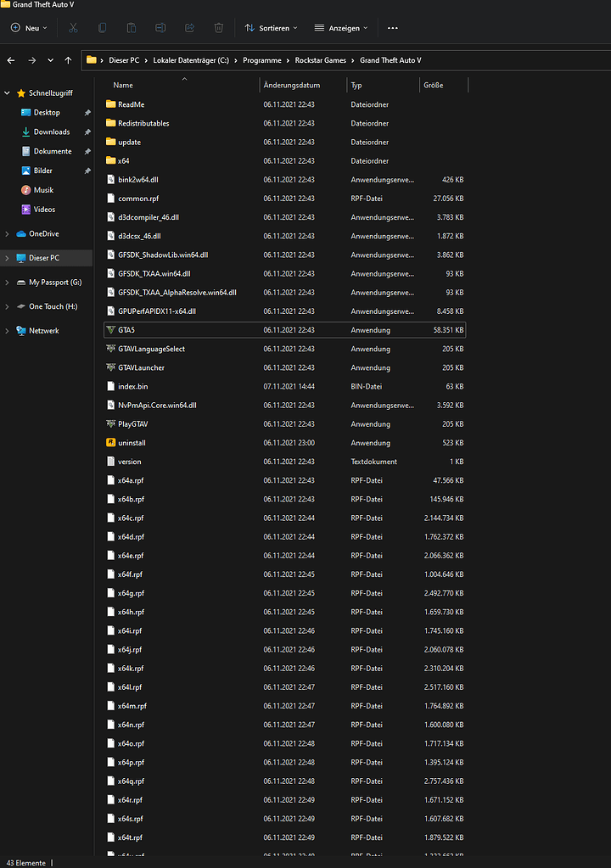This screenshot has width=611, height=868.
Task: Select file GFSDK_ShadowLib.win64.dll
Action: click(x=163, y=255)
